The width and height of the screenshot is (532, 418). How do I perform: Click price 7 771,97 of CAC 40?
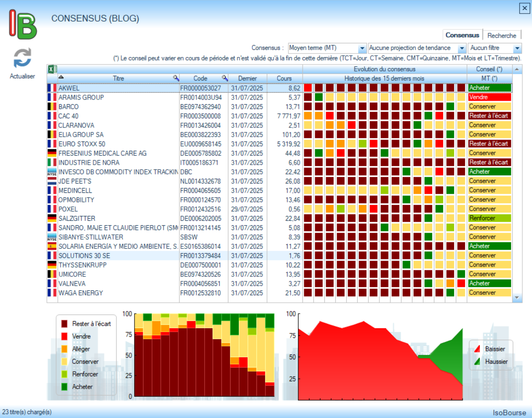[x=289, y=116]
